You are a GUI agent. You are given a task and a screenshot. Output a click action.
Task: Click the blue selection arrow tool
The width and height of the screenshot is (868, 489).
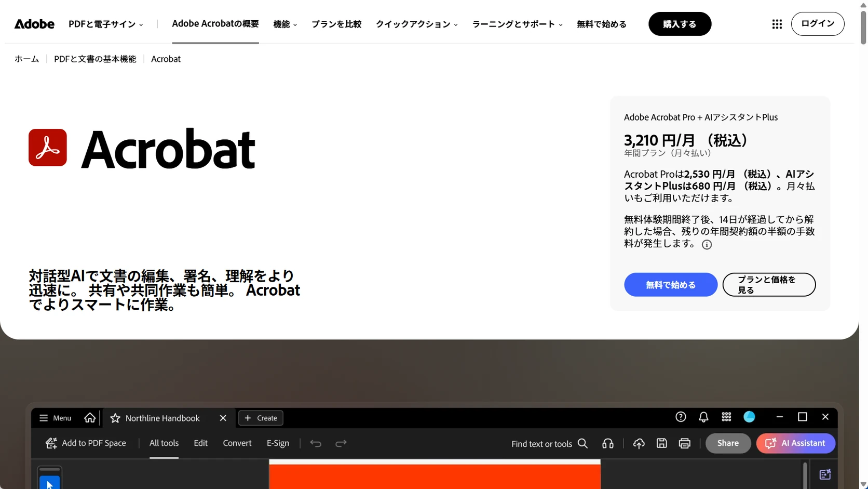pos(50,483)
